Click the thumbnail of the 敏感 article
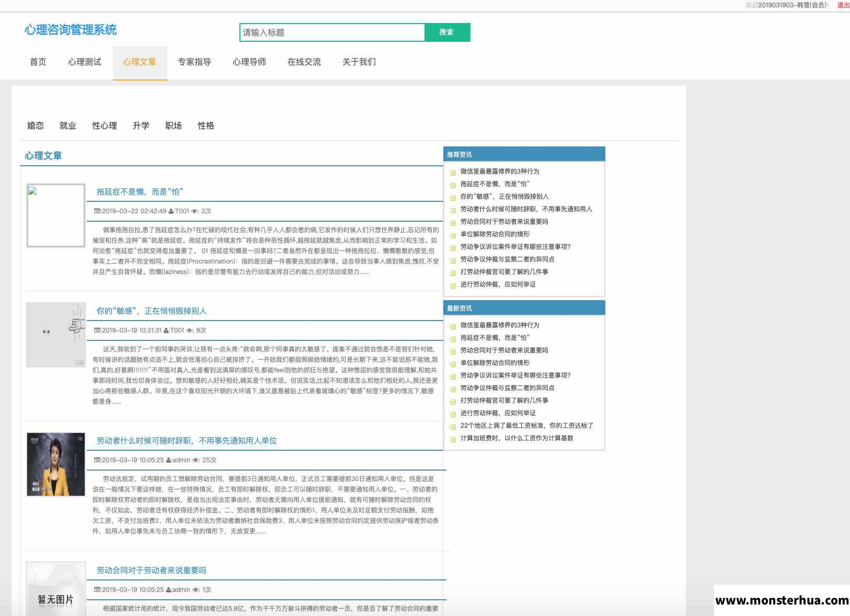This screenshot has height=616, width=850. click(56, 335)
